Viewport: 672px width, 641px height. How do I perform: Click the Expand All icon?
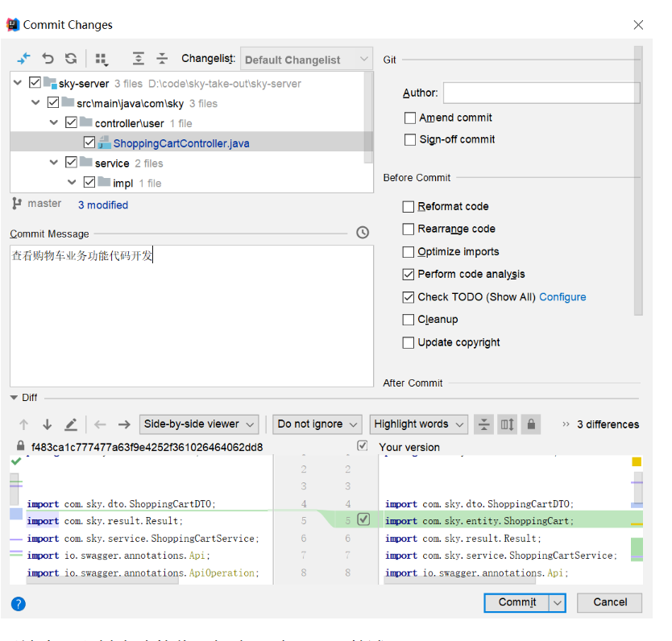(138, 58)
